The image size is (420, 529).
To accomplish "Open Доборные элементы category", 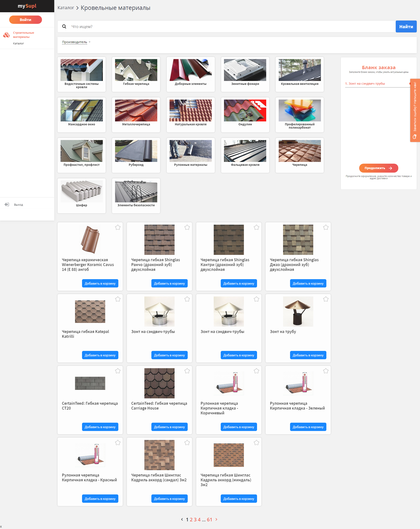I will click(191, 74).
